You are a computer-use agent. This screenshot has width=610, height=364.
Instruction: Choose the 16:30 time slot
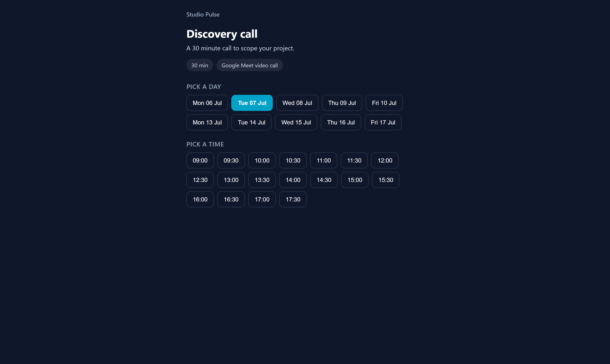click(x=231, y=199)
